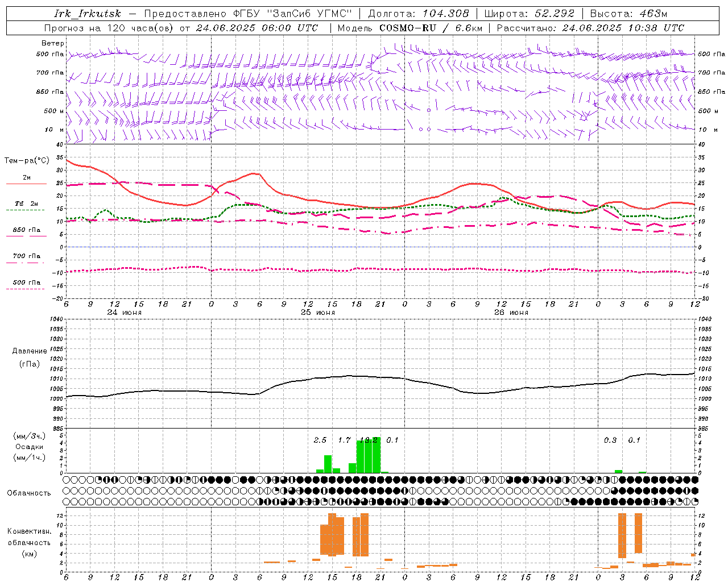
Task: Click the Осадки panel label
Action: coord(29,447)
